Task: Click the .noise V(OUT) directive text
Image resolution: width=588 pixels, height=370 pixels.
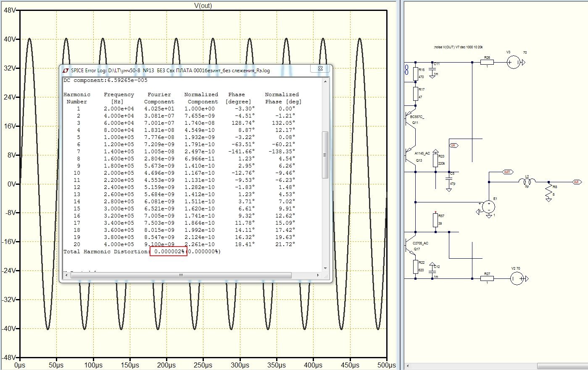Action: click(458, 47)
